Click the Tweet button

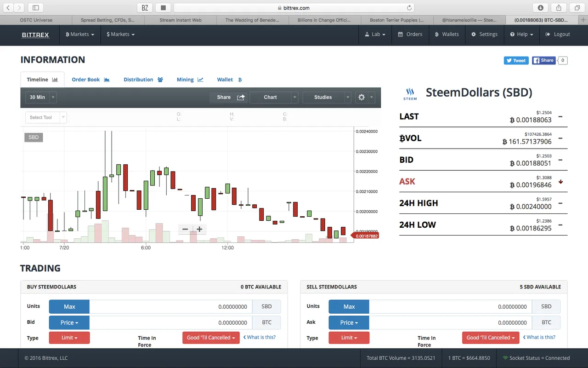coord(516,60)
